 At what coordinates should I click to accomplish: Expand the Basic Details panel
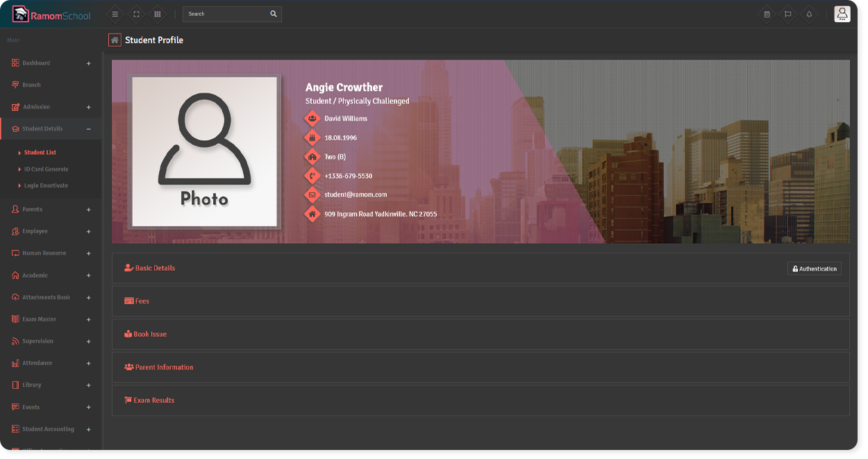click(x=155, y=268)
